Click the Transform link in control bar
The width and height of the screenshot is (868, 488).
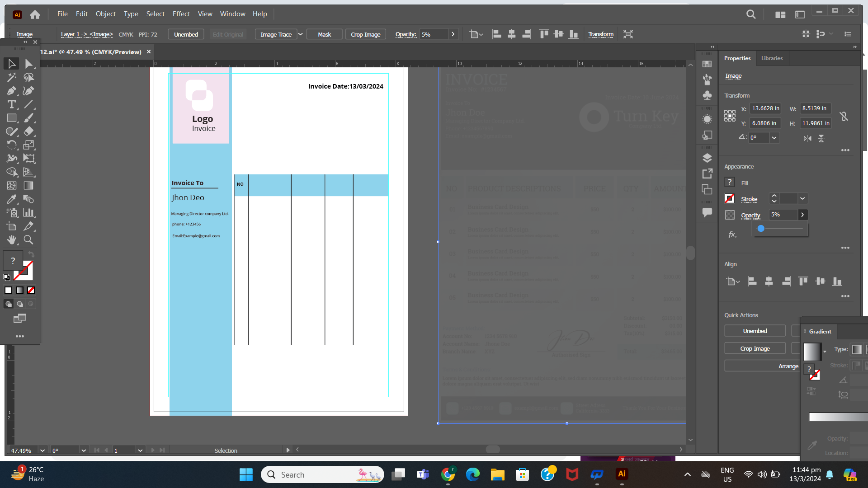pyautogui.click(x=600, y=34)
